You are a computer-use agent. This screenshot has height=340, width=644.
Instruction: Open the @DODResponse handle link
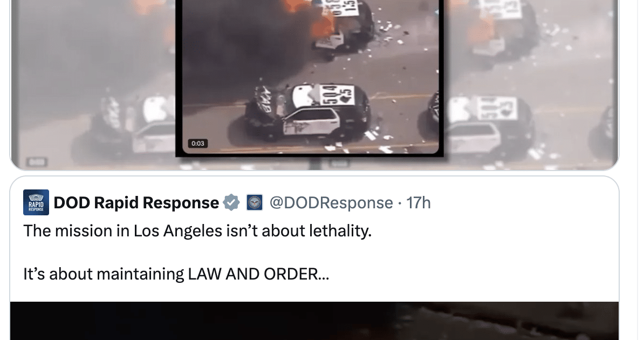[x=331, y=203]
